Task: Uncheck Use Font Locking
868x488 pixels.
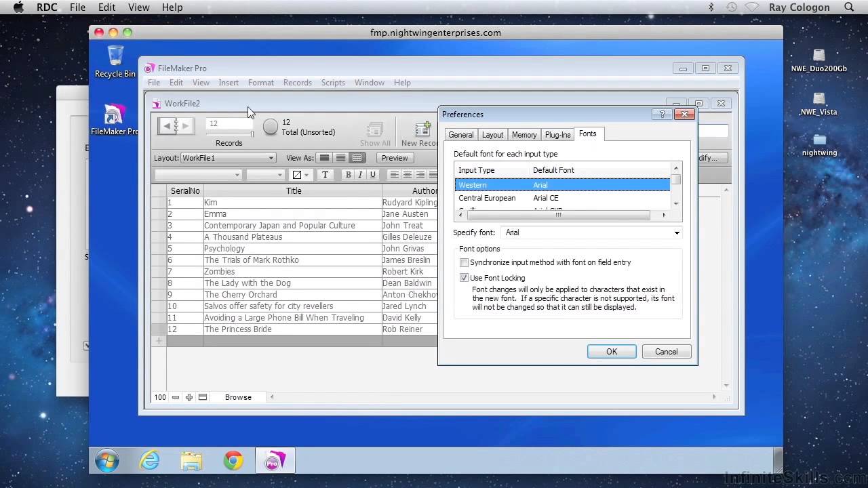Action: click(465, 278)
